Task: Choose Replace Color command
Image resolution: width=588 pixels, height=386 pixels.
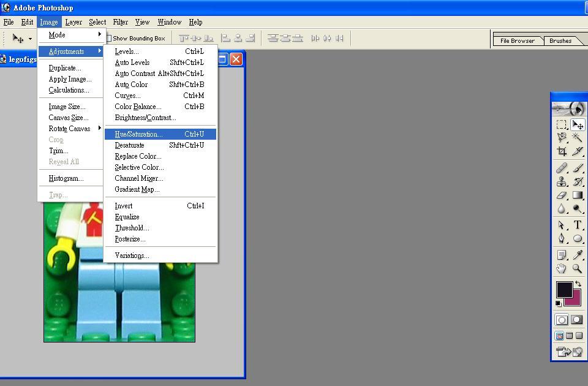Action: [160, 156]
